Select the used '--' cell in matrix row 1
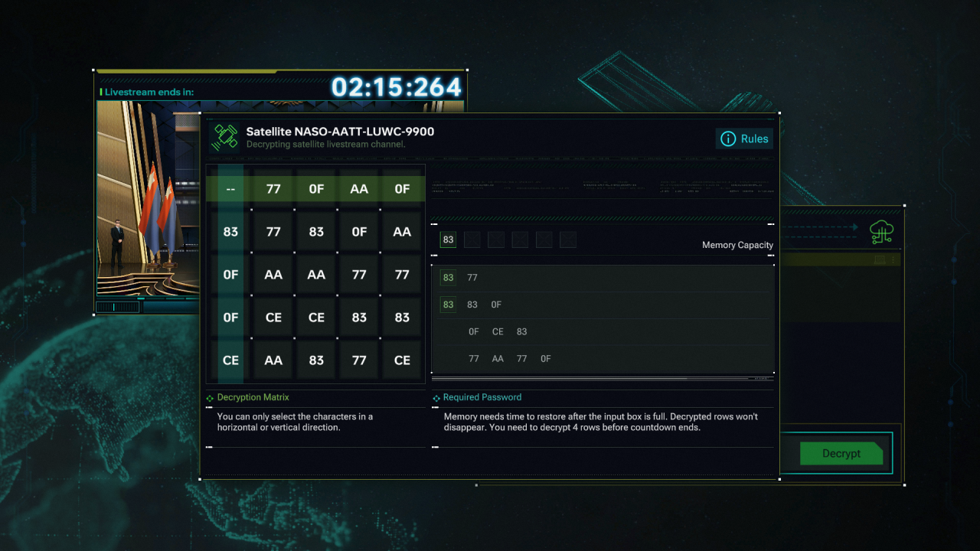 tap(230, 189)
